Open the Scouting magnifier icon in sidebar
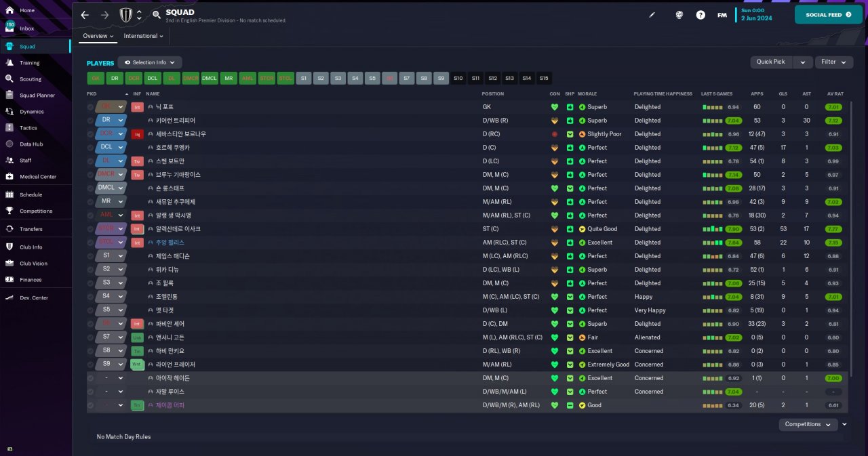Image resolution: width=868 pixels, height=456 pixels. [x=9, y=79]
